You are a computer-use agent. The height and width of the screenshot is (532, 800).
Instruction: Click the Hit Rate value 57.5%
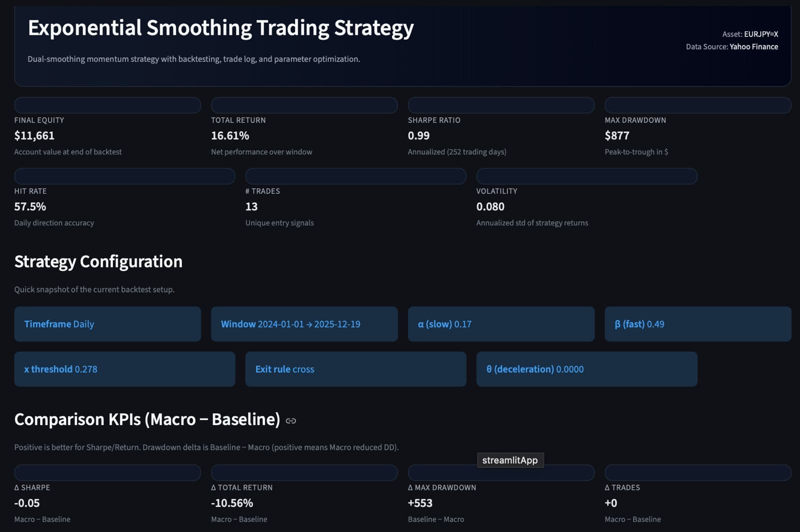tap(30, 207)
